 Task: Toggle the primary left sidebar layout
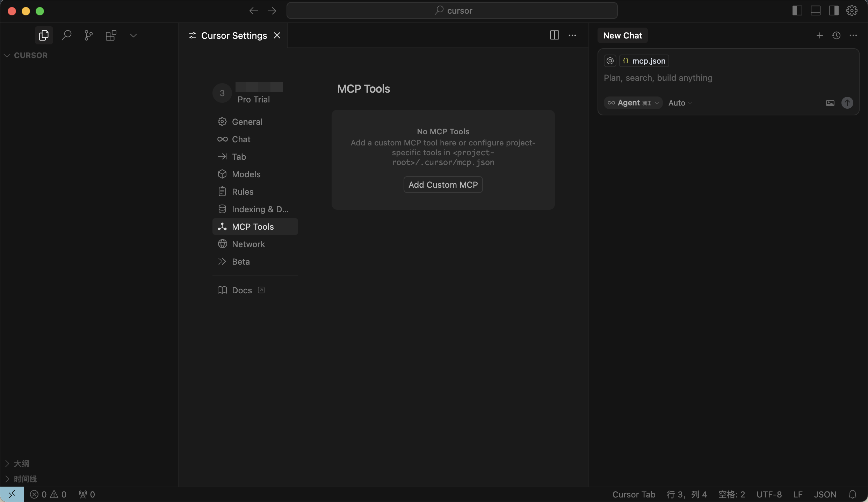[x=797, y=10]
